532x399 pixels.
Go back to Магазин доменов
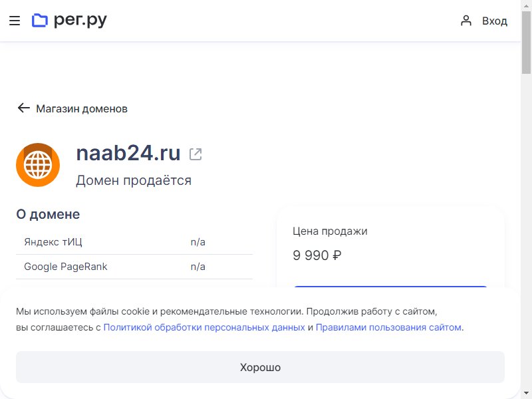tap(82, 108)
